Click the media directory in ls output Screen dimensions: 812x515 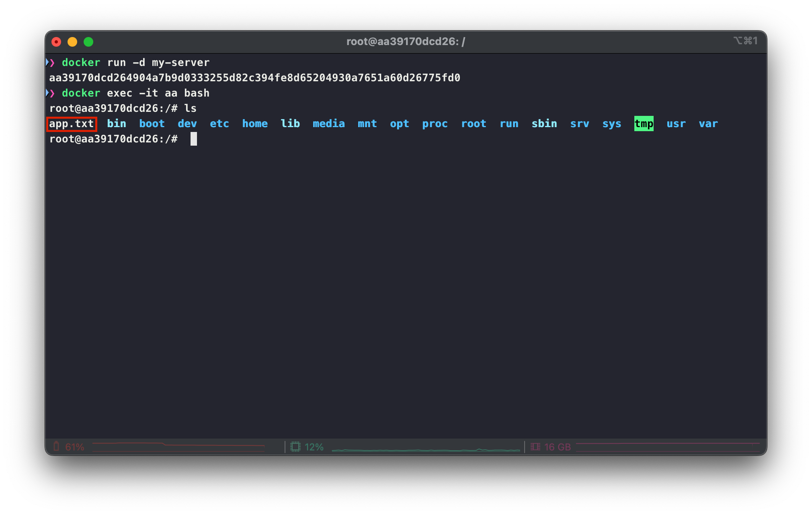(328, 124)
